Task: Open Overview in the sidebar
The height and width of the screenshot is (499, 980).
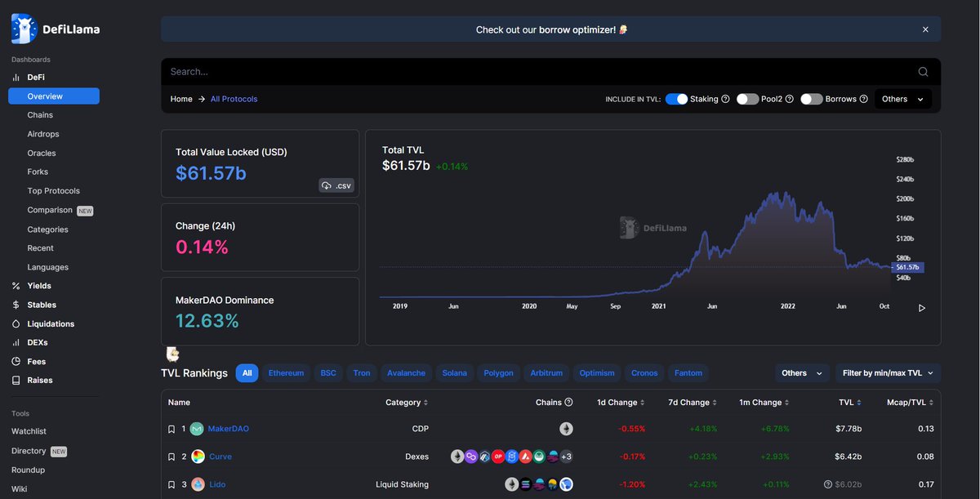Action: (54, 96)
